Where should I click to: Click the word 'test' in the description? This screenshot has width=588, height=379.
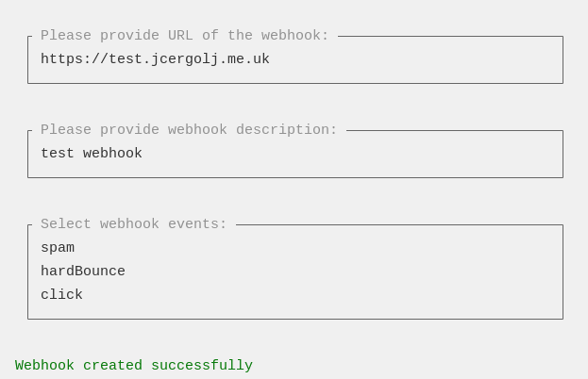57,153
